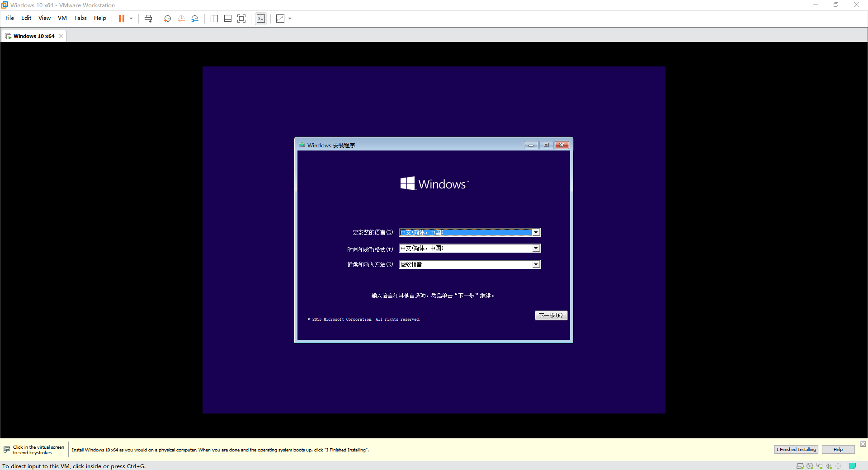The height and width of the screenshot is (470, 868).
Task: Open the Tabs menu
Action: pyautogui.click(x=80, y=18)
